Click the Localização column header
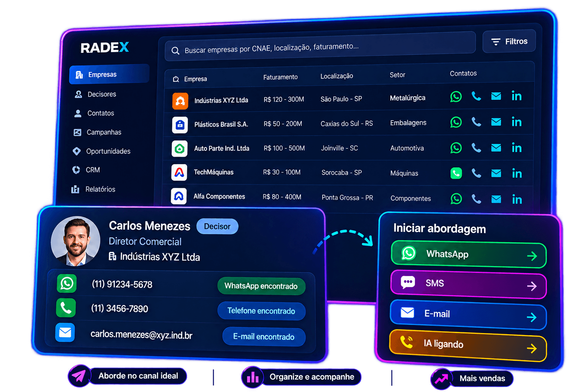588x392 pixels. coord(337,76)
